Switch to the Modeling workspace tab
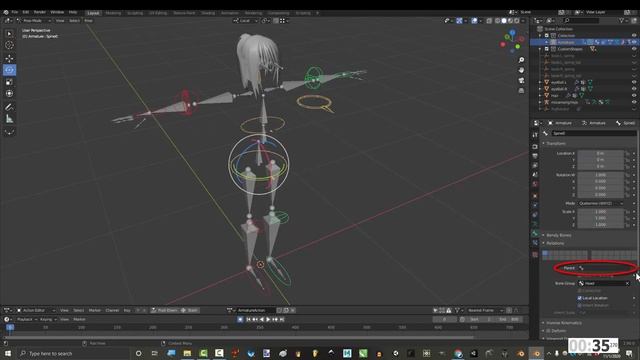The width and height of the screenshot is (640, 360). [113, 13]
